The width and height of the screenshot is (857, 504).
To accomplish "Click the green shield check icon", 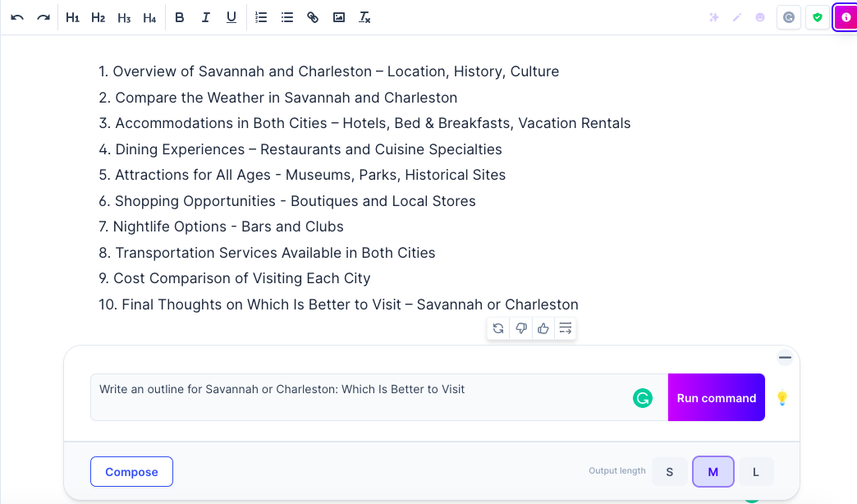I will [818, 17].
